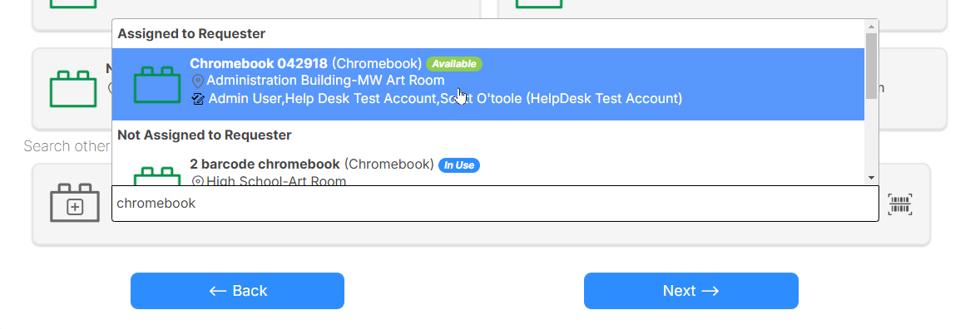Open the barcode scanner icon beside search field

coord(900,204)
